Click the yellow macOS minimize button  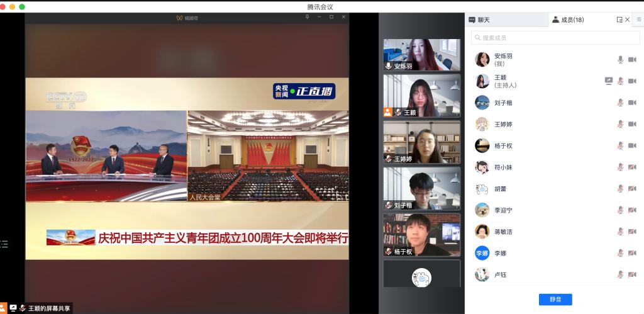click(12, 7)
